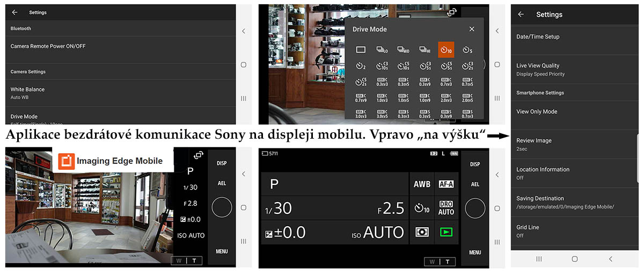Zoom tele with T in live view screen
Screen dimensions: 644x273
[194, 261]
